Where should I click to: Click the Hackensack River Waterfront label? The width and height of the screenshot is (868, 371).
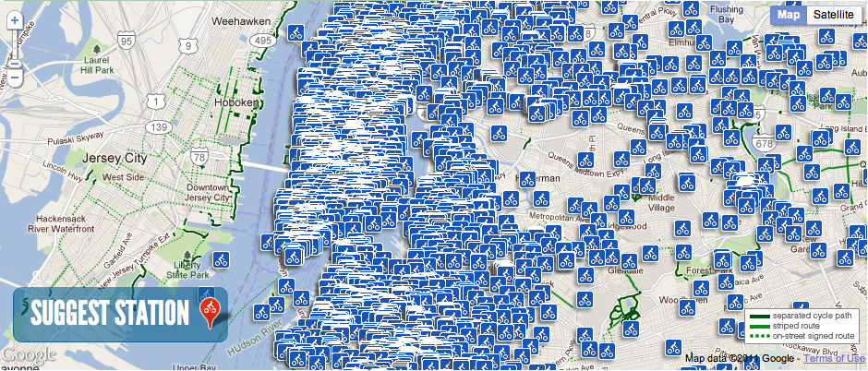click(62, 222)
